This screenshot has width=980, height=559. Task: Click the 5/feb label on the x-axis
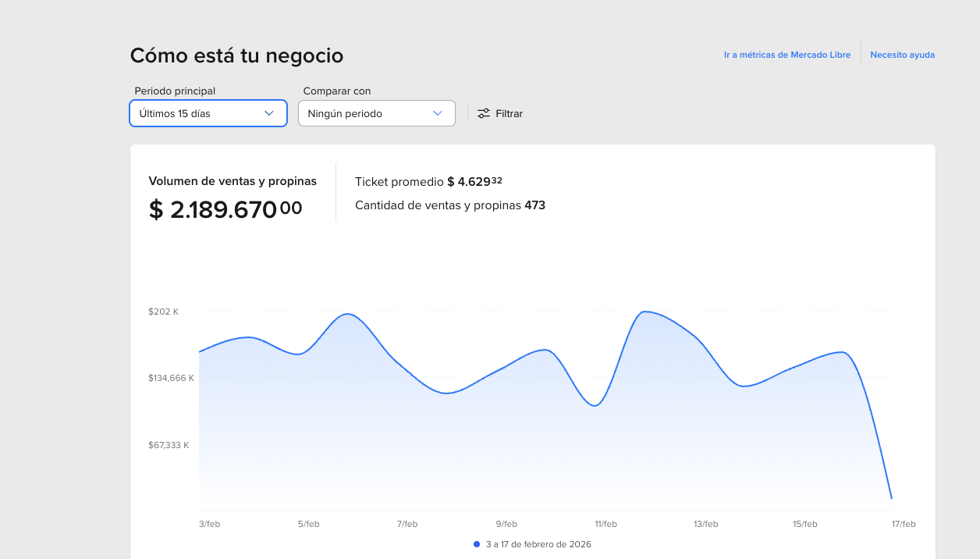309,524
